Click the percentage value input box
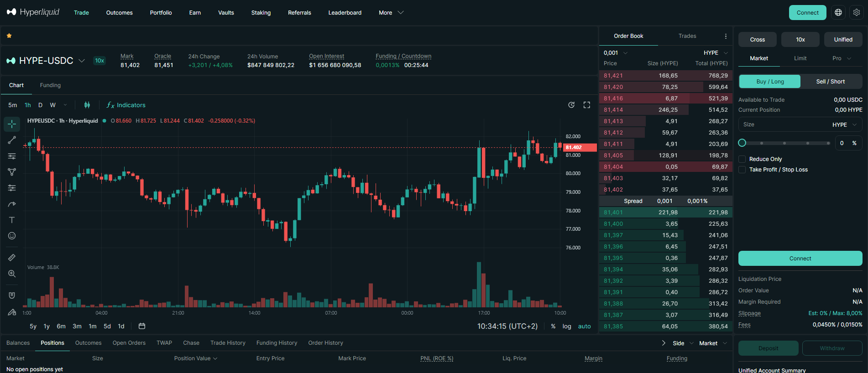The height and width of the screenshot is (373, 868). click(x=849, y=143)
